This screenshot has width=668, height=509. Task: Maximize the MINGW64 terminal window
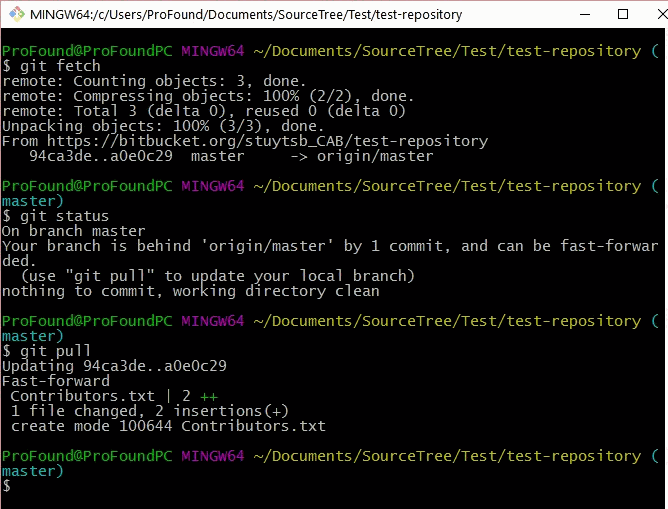pos(611,15)
